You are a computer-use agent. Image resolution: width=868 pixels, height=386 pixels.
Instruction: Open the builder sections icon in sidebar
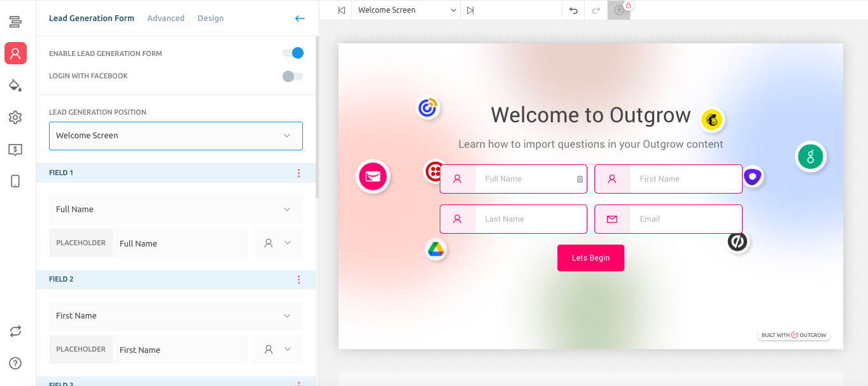click(x=15, y=22)
